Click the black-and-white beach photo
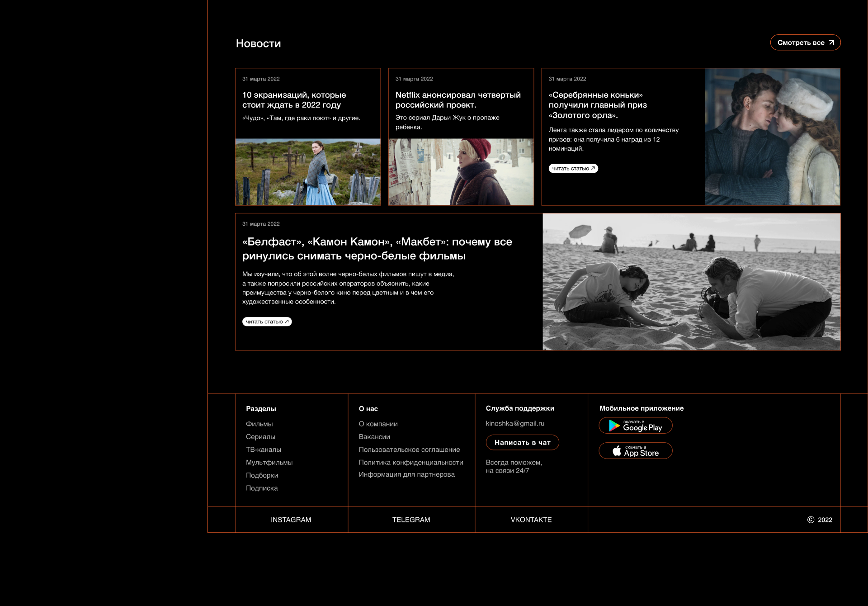This screenshot has height=606, width=868. coord(691,282)
